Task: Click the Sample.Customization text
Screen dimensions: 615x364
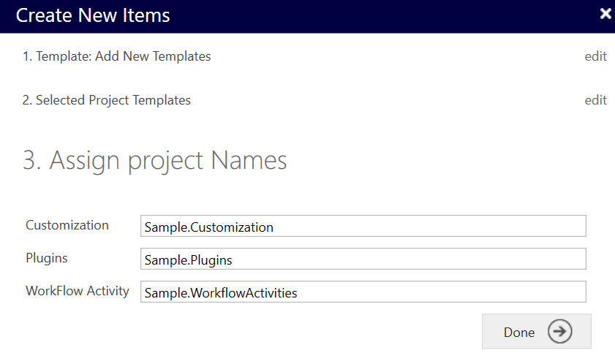Action: pyautogui.click(x=209, y=227)
